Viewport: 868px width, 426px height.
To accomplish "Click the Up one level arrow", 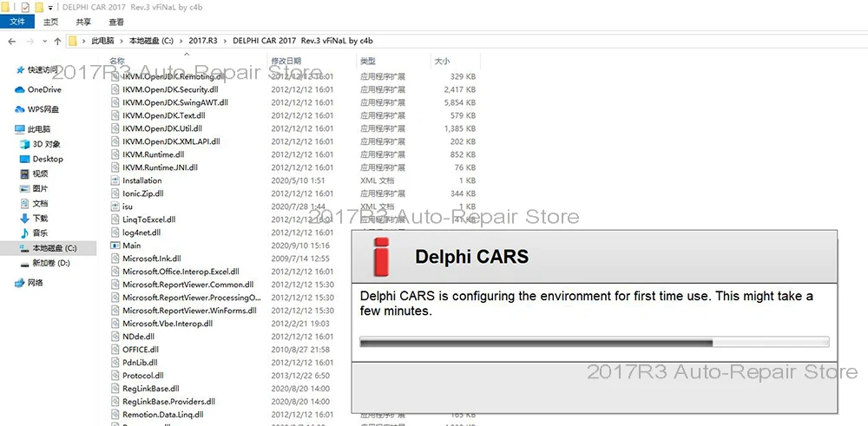I will coord(57,41).
